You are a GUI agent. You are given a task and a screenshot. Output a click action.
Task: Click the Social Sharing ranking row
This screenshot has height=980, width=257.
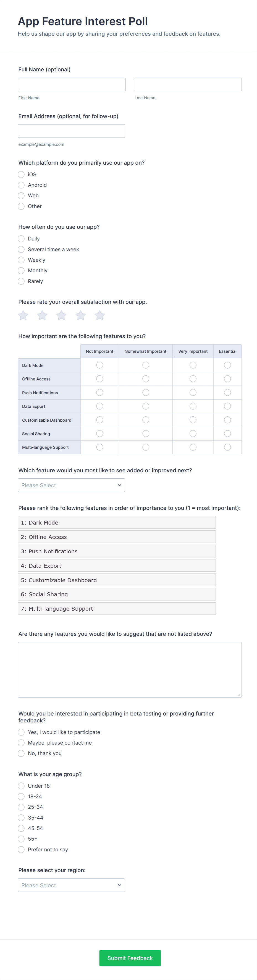(x=116, y=594)
